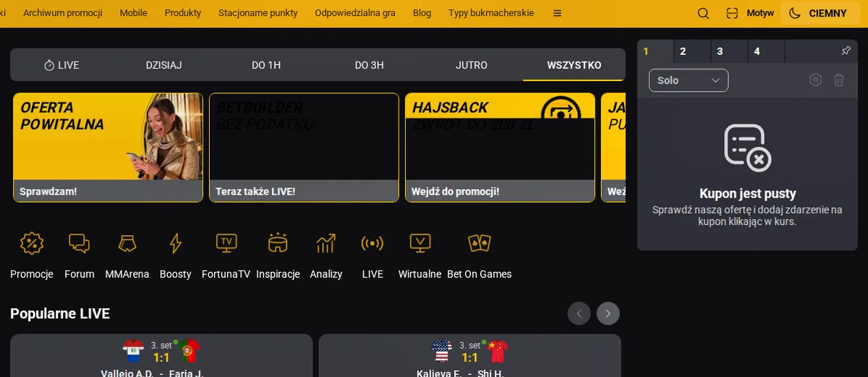Open Archiwum promocji menu item

(x=63, y=13)
